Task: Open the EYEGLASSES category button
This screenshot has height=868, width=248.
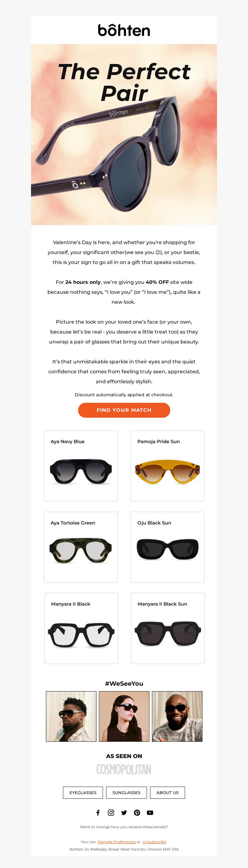Action: coord(83,793)
